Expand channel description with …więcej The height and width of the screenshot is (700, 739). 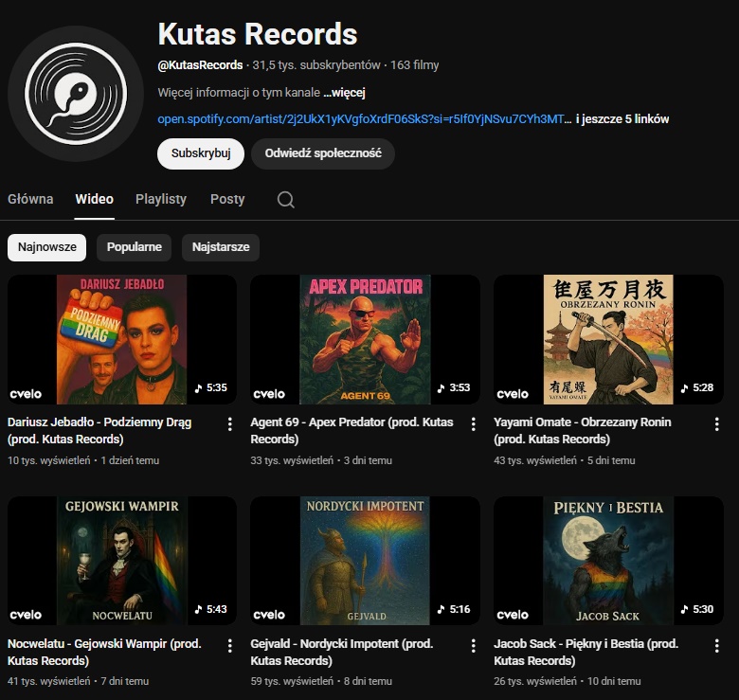coord(344,93)
